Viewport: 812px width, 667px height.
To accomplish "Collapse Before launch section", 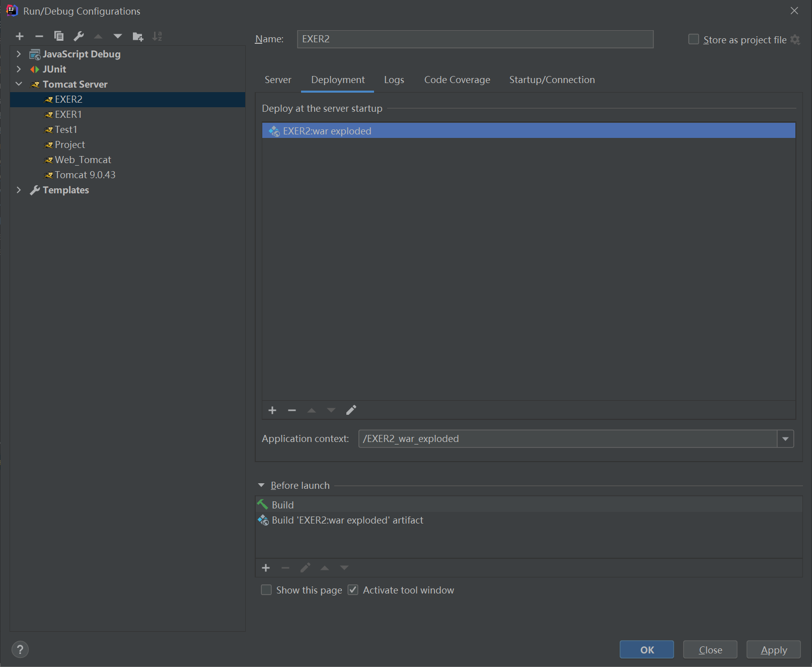I will click(261, 485).
